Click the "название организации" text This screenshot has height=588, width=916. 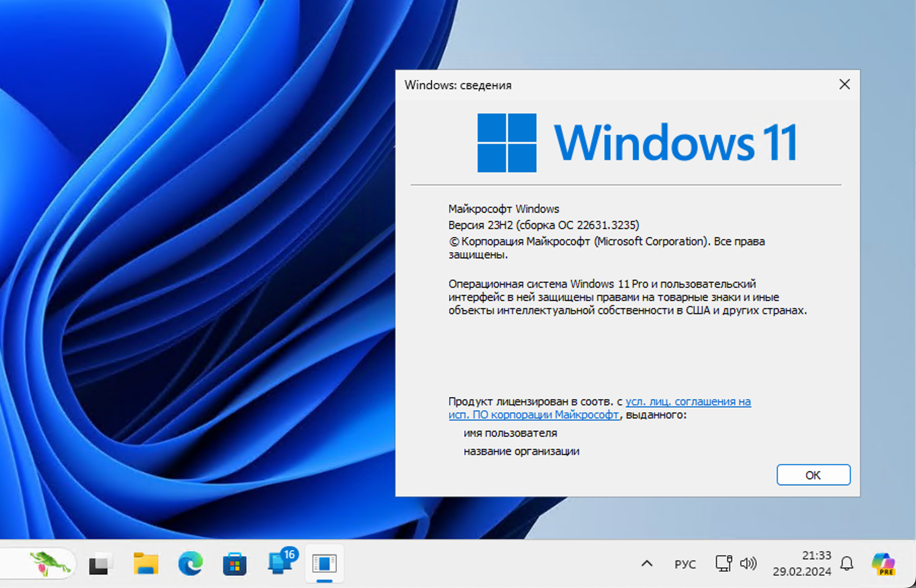522,451
